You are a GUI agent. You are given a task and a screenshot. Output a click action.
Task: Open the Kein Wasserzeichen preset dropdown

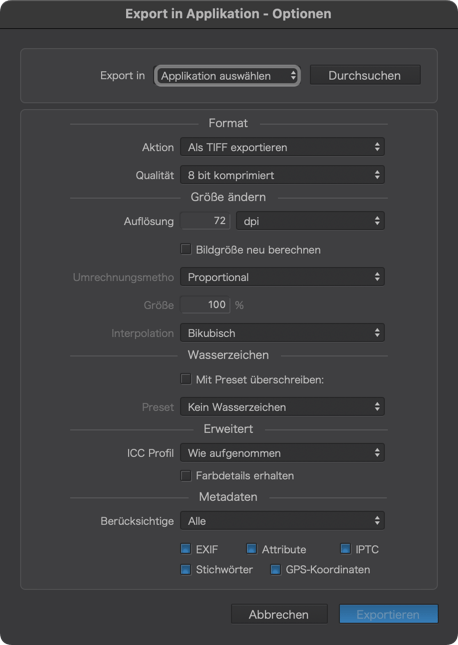click(x=282, y=407)
